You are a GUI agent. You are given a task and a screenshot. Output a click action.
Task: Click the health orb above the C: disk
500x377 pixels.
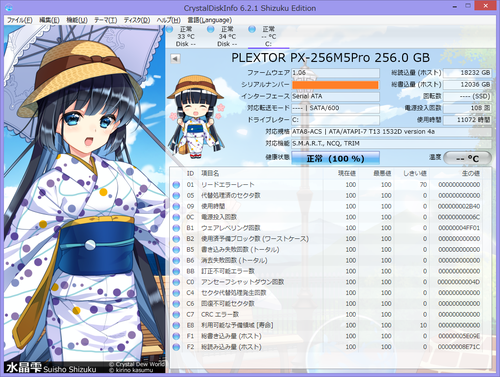tap(252, 29)
